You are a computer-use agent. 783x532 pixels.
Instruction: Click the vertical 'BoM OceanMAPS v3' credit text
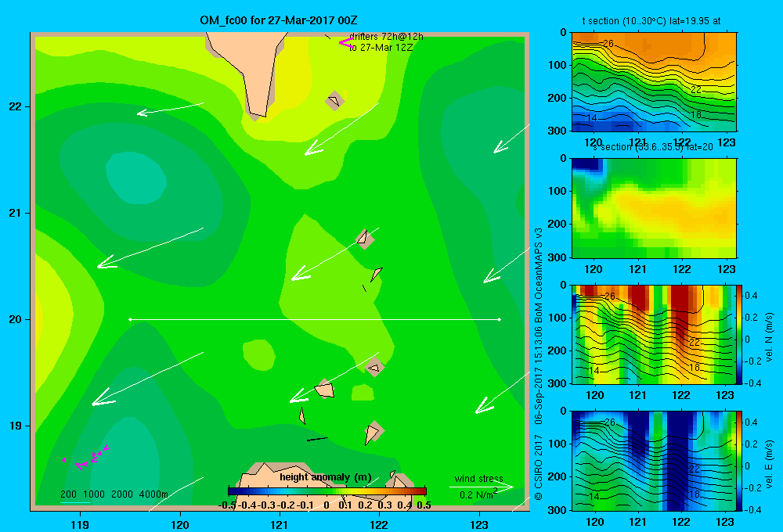coord(539,275)
